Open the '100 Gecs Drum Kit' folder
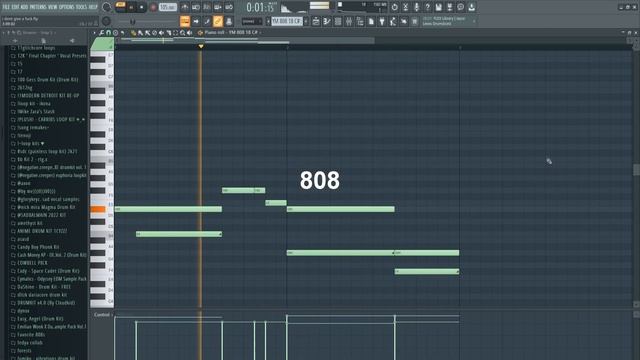640x360 pixels. (x=47, y=80)
